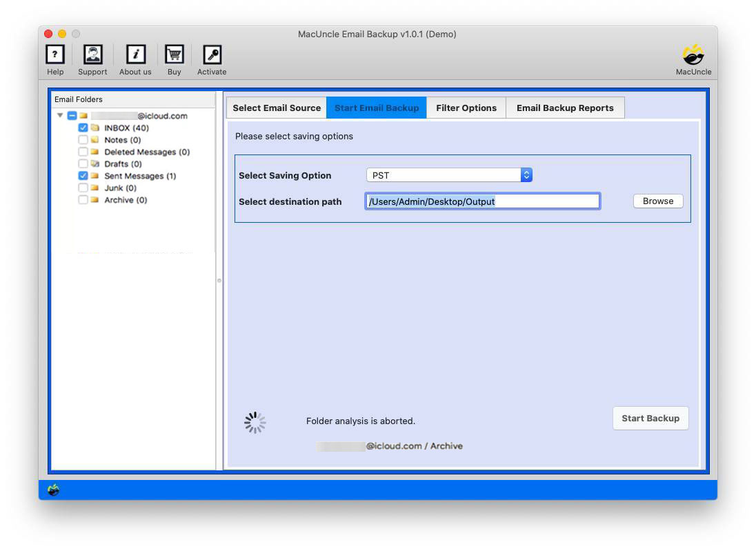This screenshot has height=551, width=756.
Task: Click the Activate key icon
Action: click(x=212, y=55)
